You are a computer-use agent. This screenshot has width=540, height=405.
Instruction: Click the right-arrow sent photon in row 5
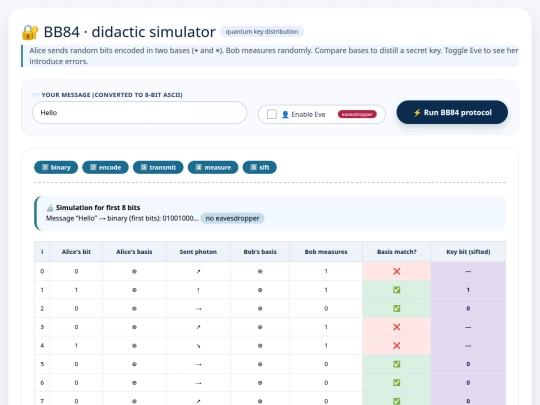click(x=198, y=364)
